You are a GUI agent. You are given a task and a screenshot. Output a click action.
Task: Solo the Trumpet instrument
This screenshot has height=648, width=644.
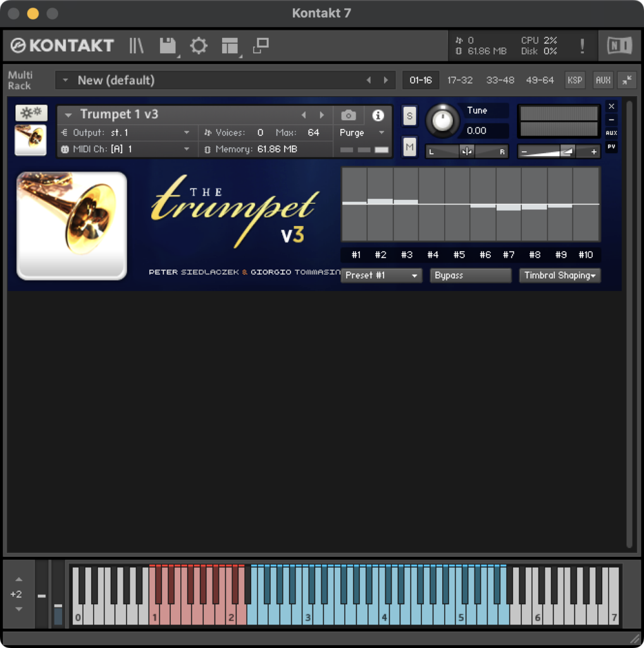(409, 116)
